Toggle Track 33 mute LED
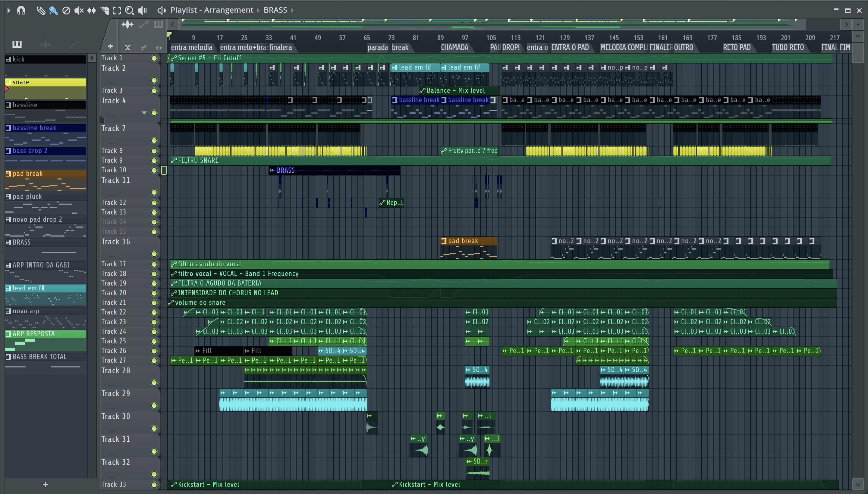The width and height of the screenshot is (868, 494). 154,485
